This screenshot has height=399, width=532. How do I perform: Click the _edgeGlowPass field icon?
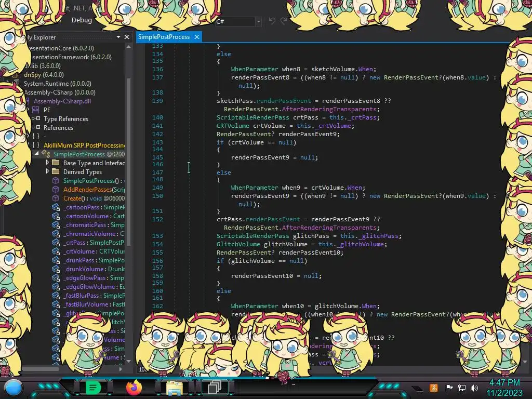56,277
